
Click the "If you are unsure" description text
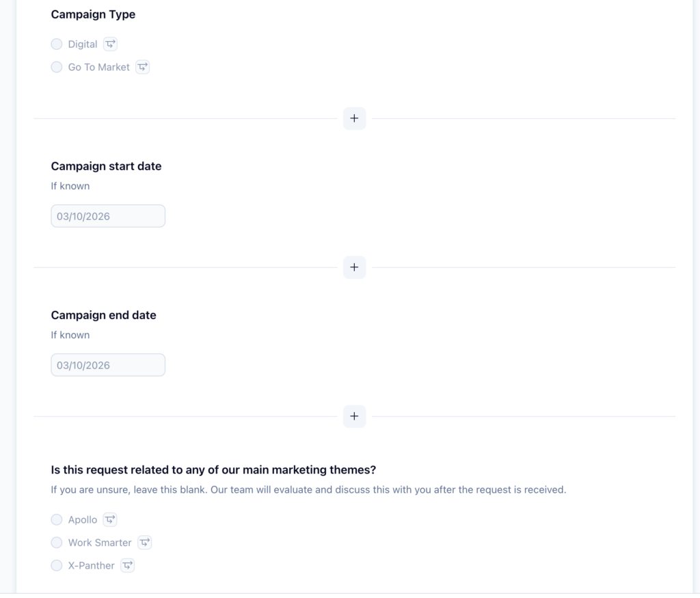[x=308, y=490]
